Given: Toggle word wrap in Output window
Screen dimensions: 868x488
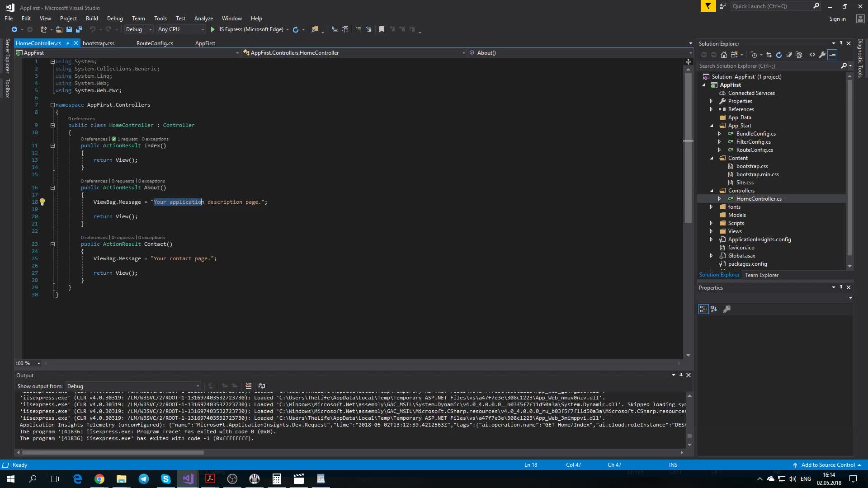Looking at the screenshot, I should tap(261, 386).
